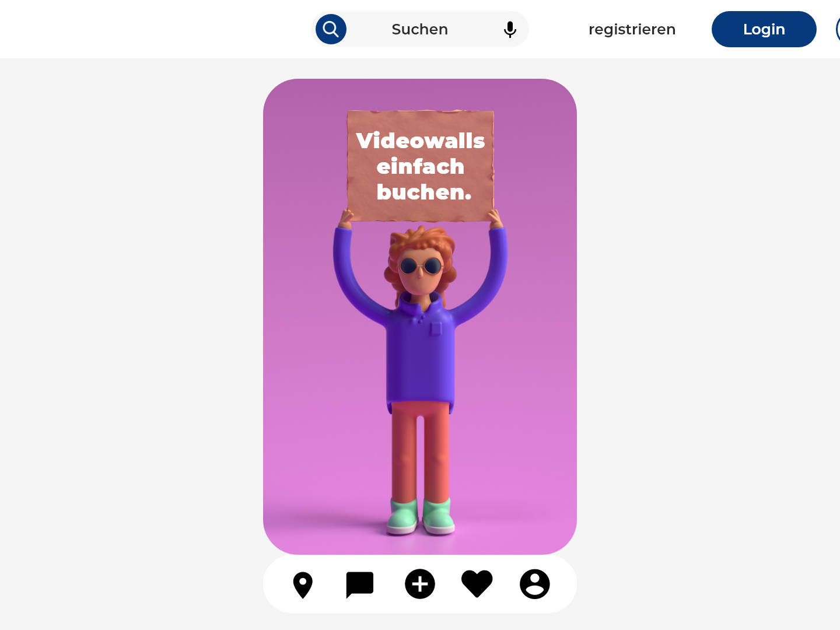Click the character's dark sunglasses
The height and width of the screenshot is (630, 840).
pos(421,267)
